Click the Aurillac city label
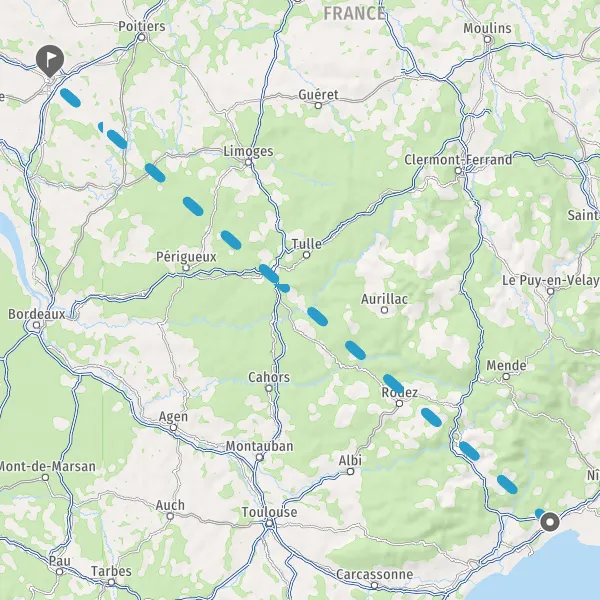The height and width of the screenshot is (600, 600). click(x=385, y=299)
